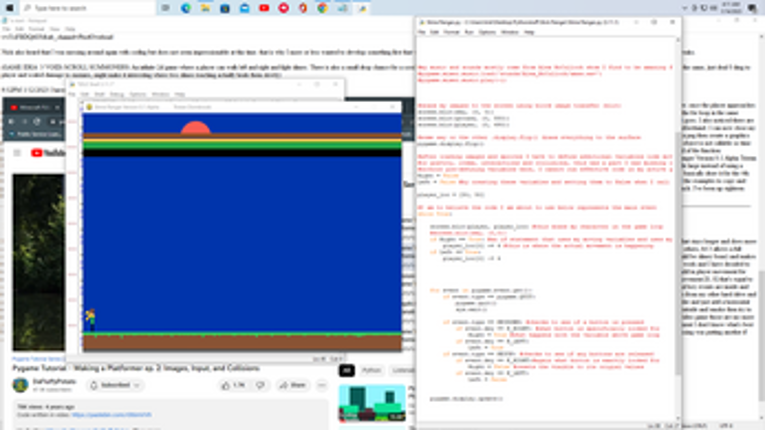Screen dimensions: 765x430
Task: Click the red sun in the game window
Action: [x=195, y=128]
